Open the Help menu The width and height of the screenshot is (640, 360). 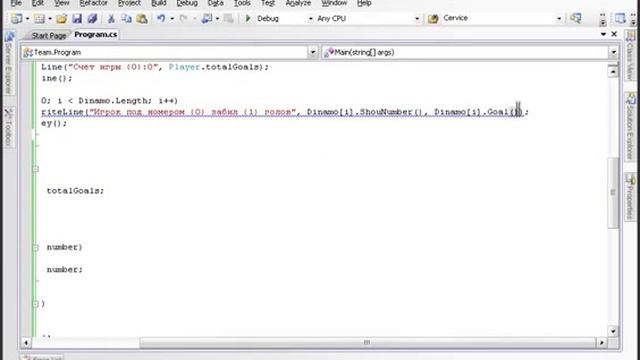364,3
